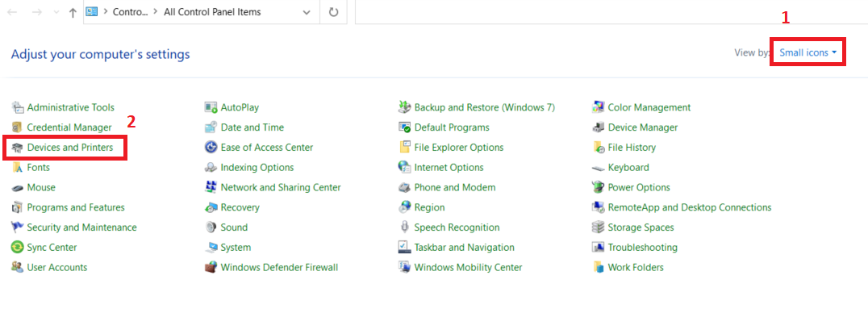Open the Work Folders link
The height and width of the screenshot is (309, 868).
(x=636, y=267)
